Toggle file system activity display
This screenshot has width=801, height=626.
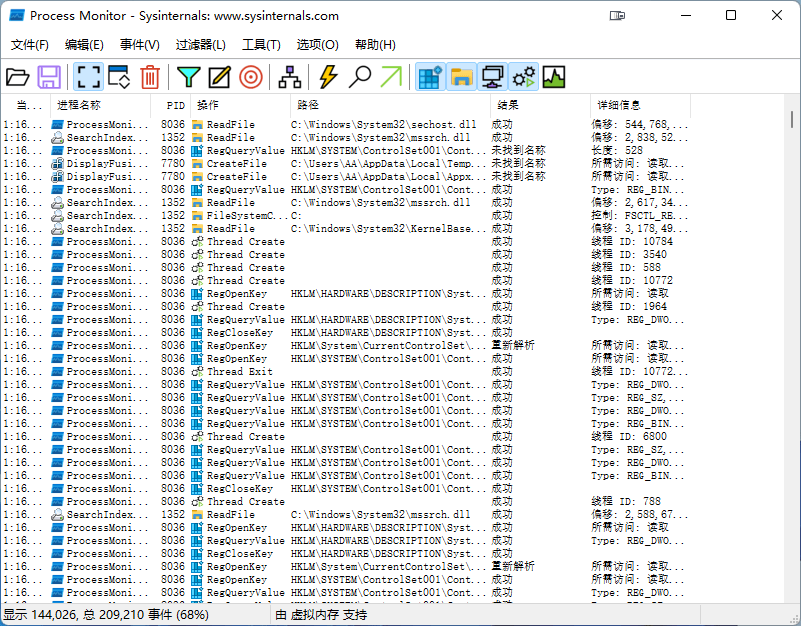460,76
